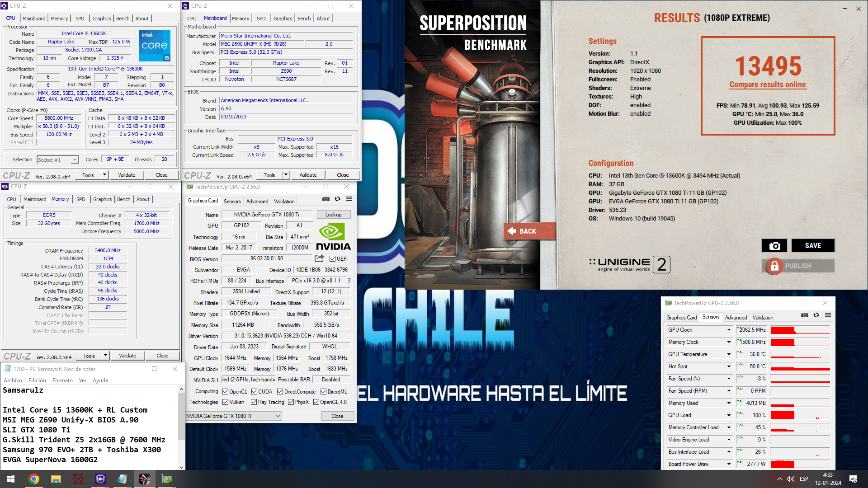
Task: Open Socket #1 selection dropdown in CPU-Z
Action: 57,160
